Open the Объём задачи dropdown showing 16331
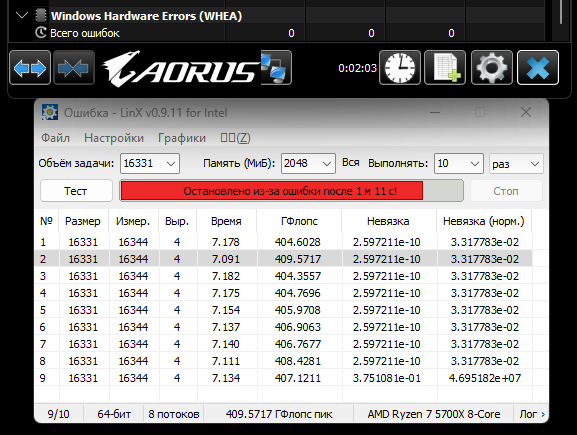The width and height of the screenshot is (577, 435). (x=150, y=163)
